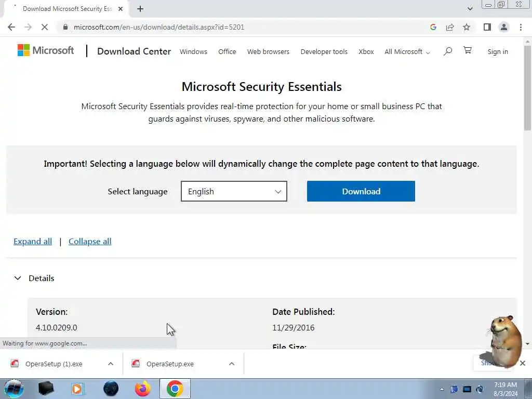Image resolution: width=532 pixels, height=399 pixels.
Task: Share this page using share icon
Action: [450, 27]
